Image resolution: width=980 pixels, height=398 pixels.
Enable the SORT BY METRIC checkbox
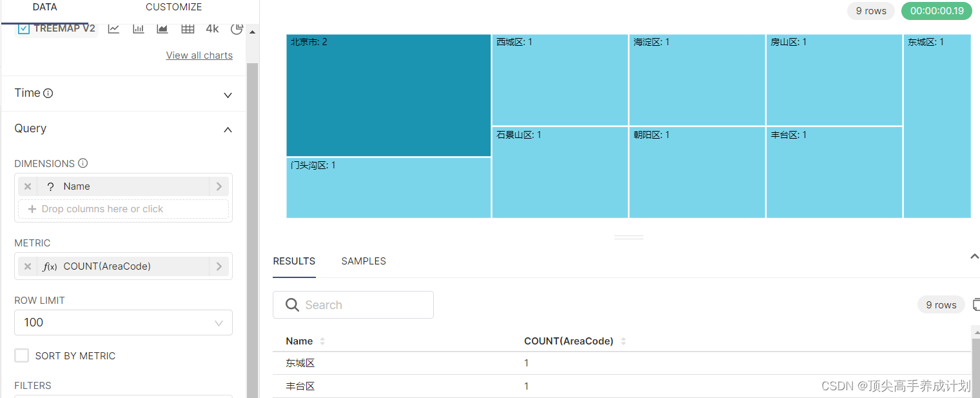pos(21,355)
